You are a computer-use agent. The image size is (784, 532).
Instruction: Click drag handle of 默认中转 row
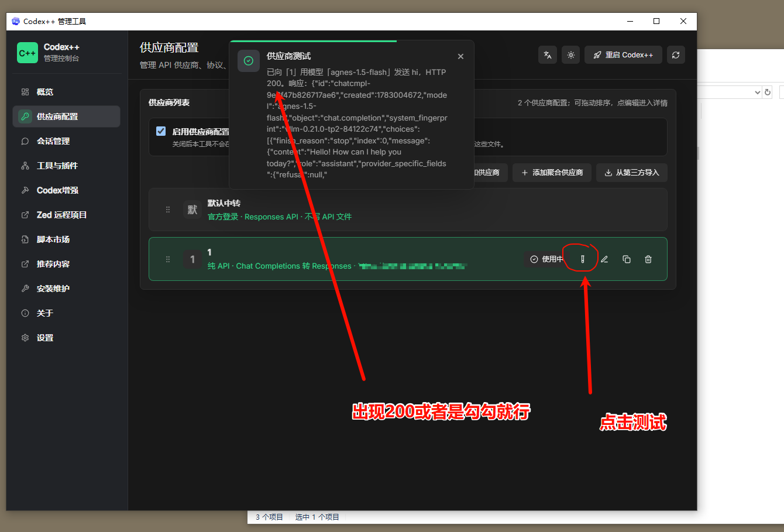[168, 210]
